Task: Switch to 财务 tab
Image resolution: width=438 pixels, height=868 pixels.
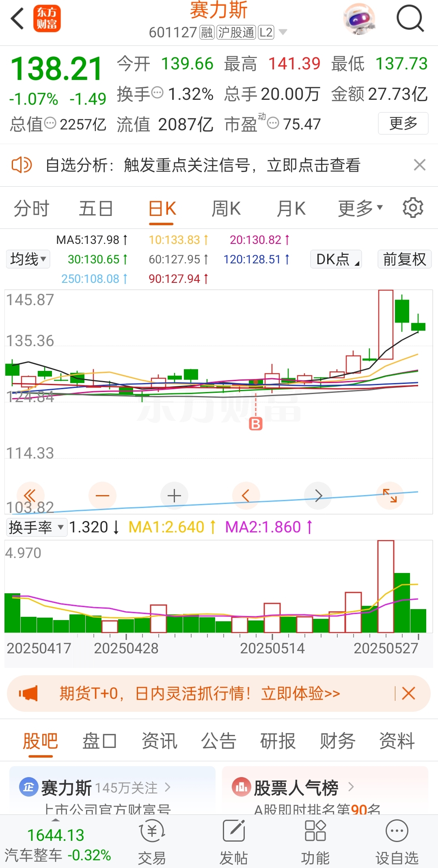Action: pyautogui.click(x=337, y=741)
